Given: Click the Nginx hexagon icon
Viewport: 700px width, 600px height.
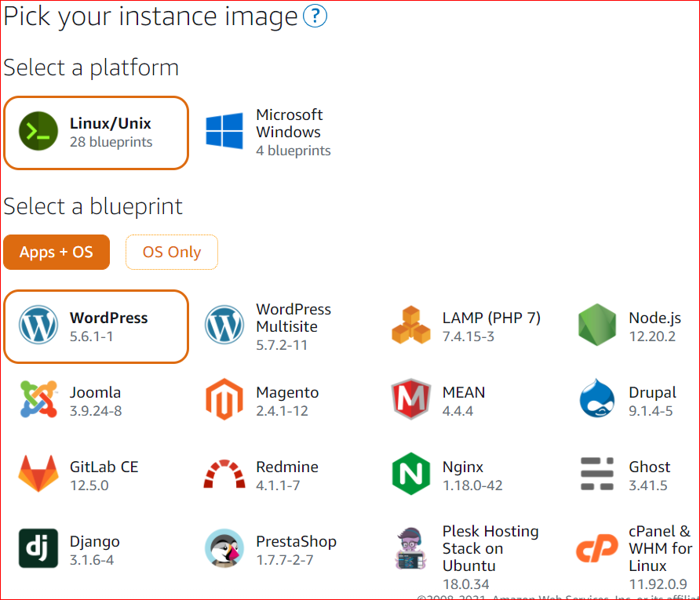Looking at the screenshot, I should point(411,474).
